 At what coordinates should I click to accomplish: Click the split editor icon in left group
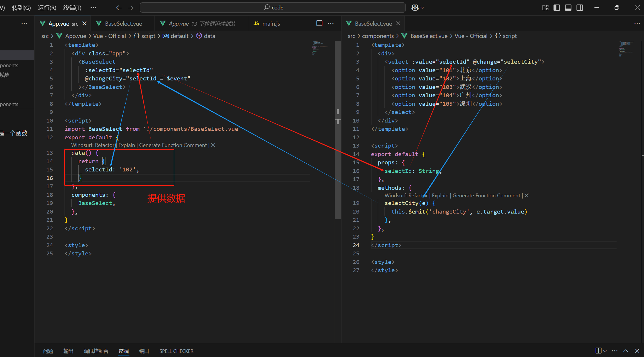click(319, 23)
